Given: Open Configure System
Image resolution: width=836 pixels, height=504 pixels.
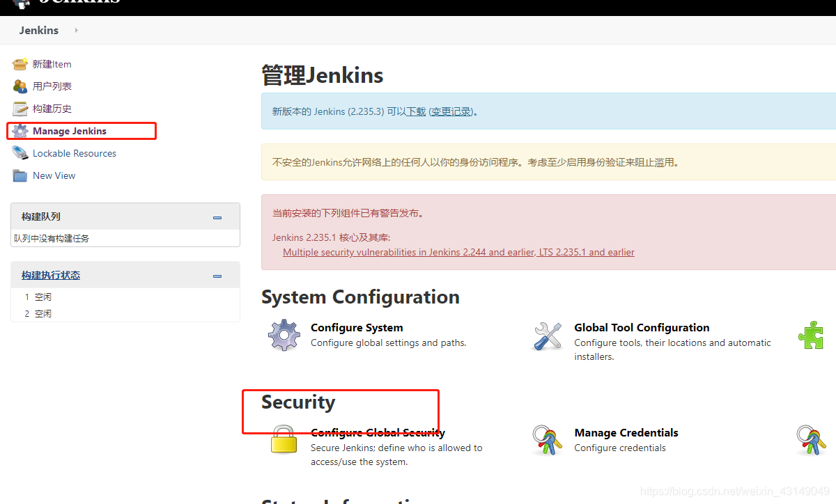Looking at the screenshot, I should (x=357, y=327).
